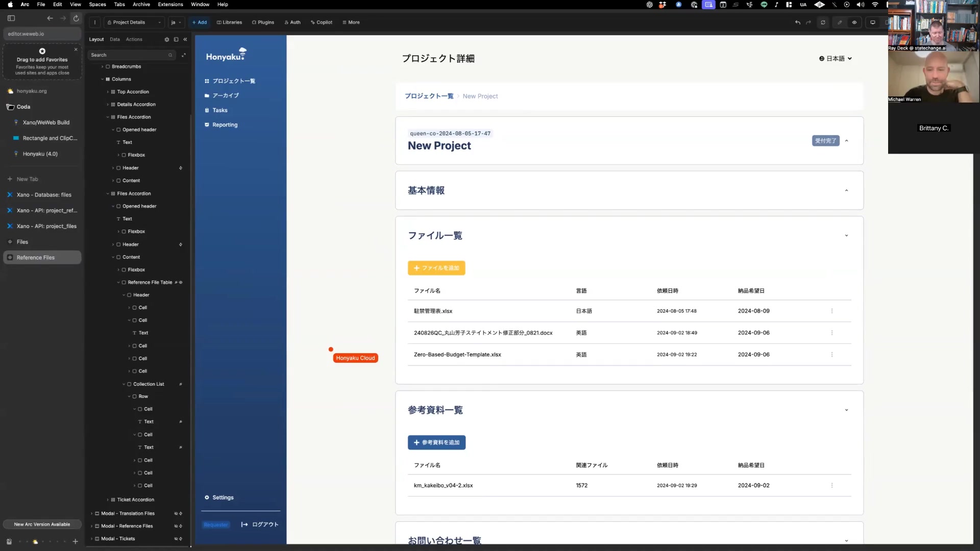This screenshot has height=551, width=980.
Task: Collapse the ファイル一覧 accordion chevron
Action: pyautogui.click(x=846, y=236)
